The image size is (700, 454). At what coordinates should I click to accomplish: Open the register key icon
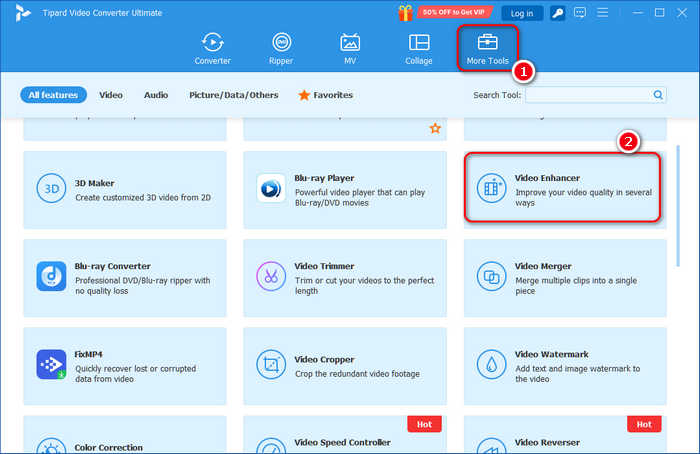point(558,13)
